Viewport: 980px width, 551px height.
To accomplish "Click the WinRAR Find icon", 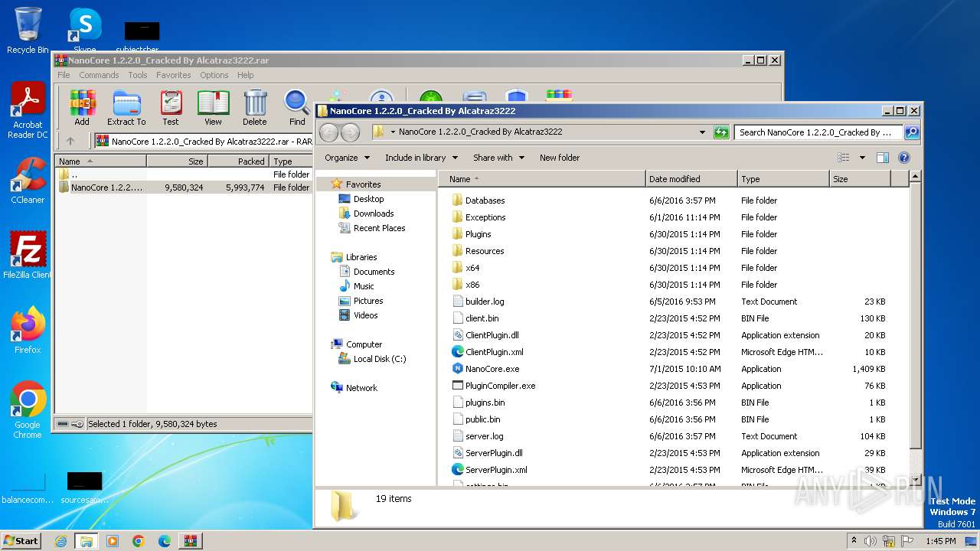I will pos(297,107).
